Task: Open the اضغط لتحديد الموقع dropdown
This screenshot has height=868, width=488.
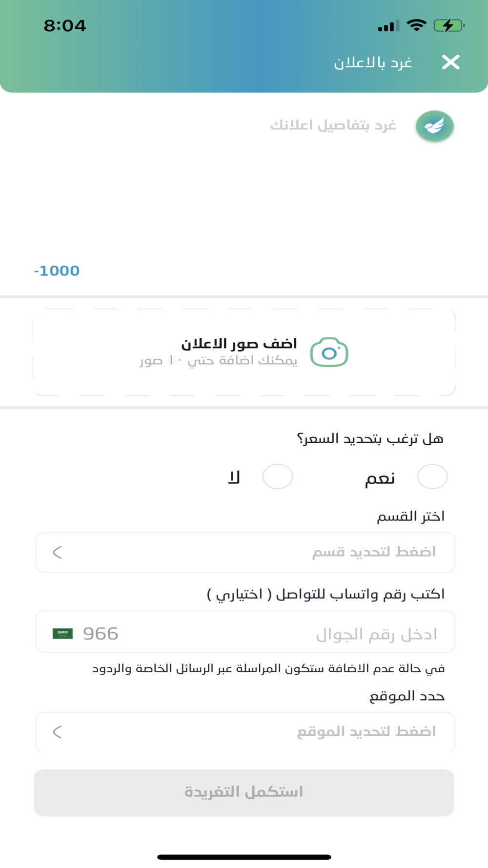Action: coord(245,731)
